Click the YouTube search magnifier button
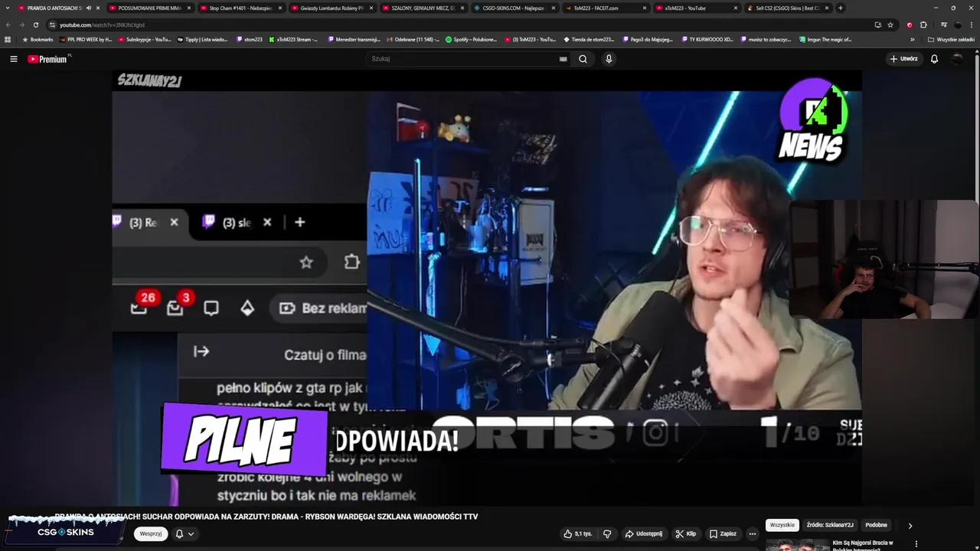Image resolution: width=980 pixels, height=551 pixels. [583, 59]
